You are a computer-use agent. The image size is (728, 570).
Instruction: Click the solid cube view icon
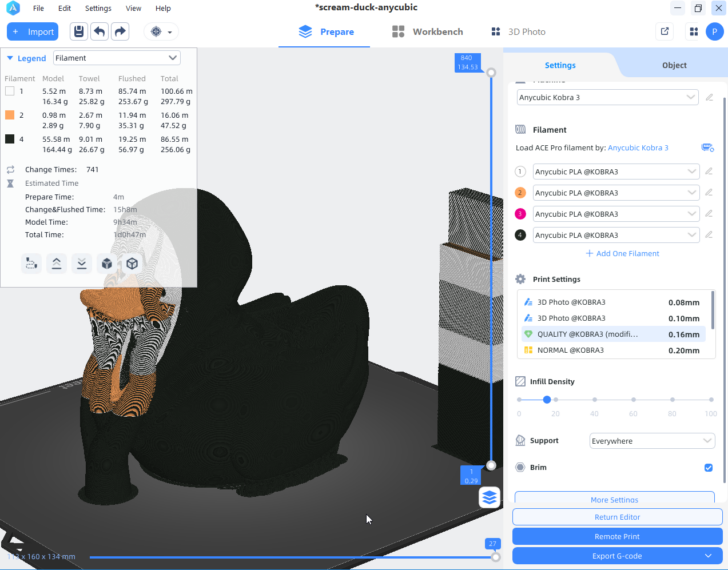tap(107, 263)
